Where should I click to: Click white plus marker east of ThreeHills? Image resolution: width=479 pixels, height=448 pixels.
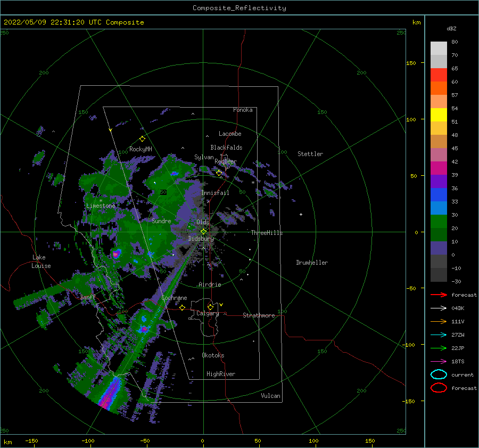click(x=301, y=214)
